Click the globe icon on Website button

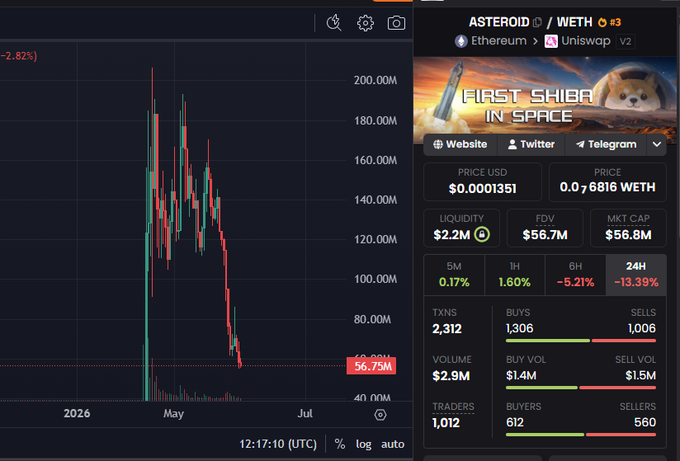[x=438, y=144]
